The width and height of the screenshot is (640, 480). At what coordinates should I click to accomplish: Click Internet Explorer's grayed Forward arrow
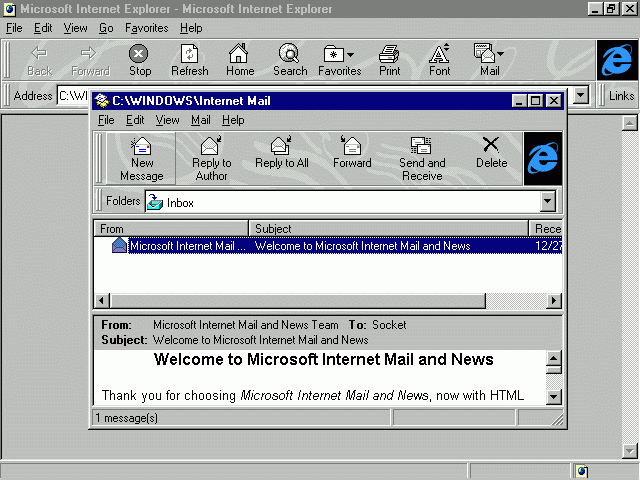coord(88,53)
